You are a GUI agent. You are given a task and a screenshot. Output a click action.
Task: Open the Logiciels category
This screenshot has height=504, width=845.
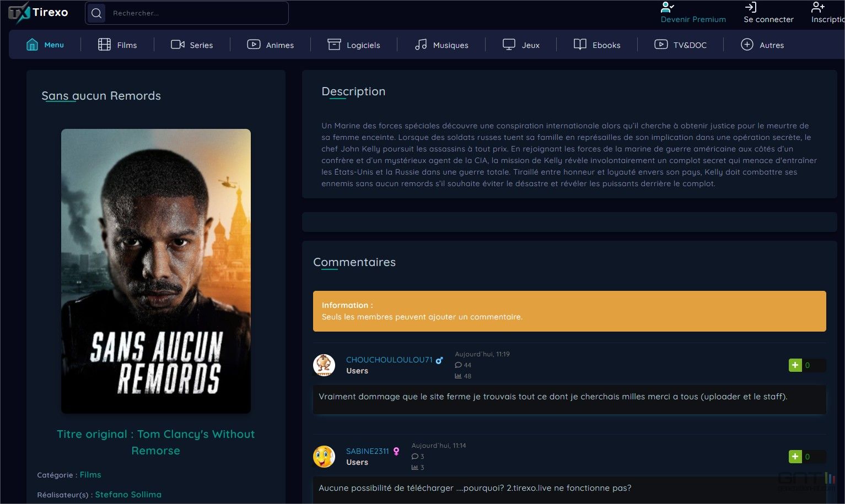[354, 45]
